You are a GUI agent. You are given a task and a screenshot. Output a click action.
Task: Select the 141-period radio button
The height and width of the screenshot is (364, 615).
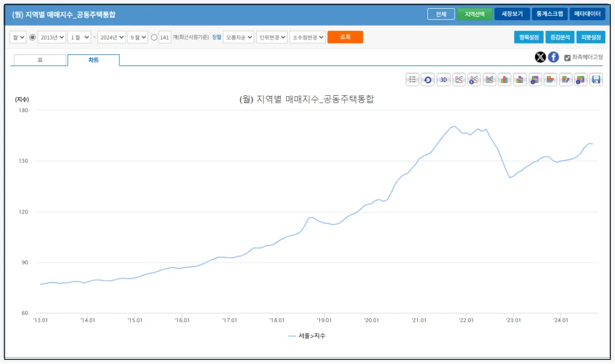coord(154,37)
